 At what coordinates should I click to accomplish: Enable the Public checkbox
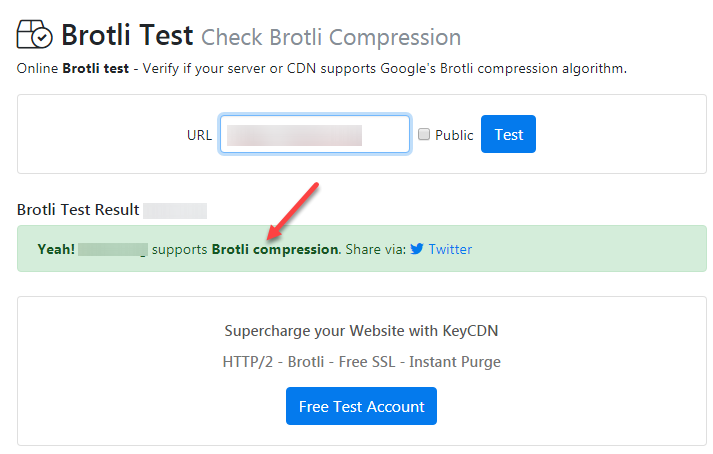point(424,134)
